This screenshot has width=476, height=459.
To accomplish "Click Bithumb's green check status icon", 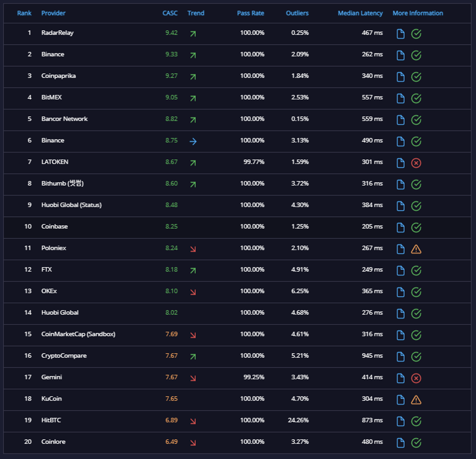I will pos(416,184).
